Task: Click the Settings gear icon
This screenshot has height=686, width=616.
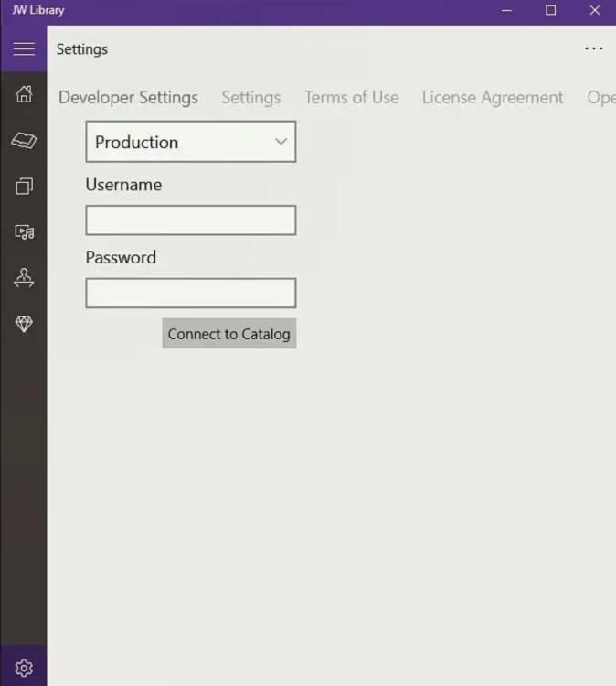Action: (x=24, y=669)
